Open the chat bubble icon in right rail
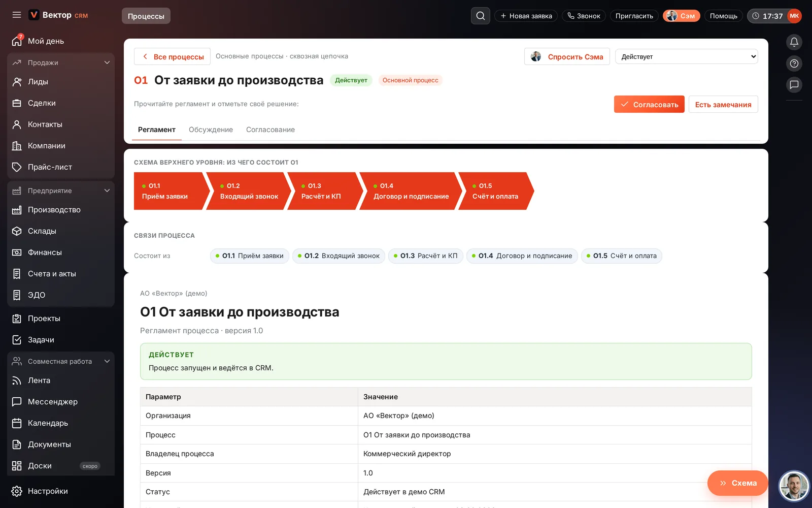The height and width of the screenshot is (508, 812). click(794, 85)
